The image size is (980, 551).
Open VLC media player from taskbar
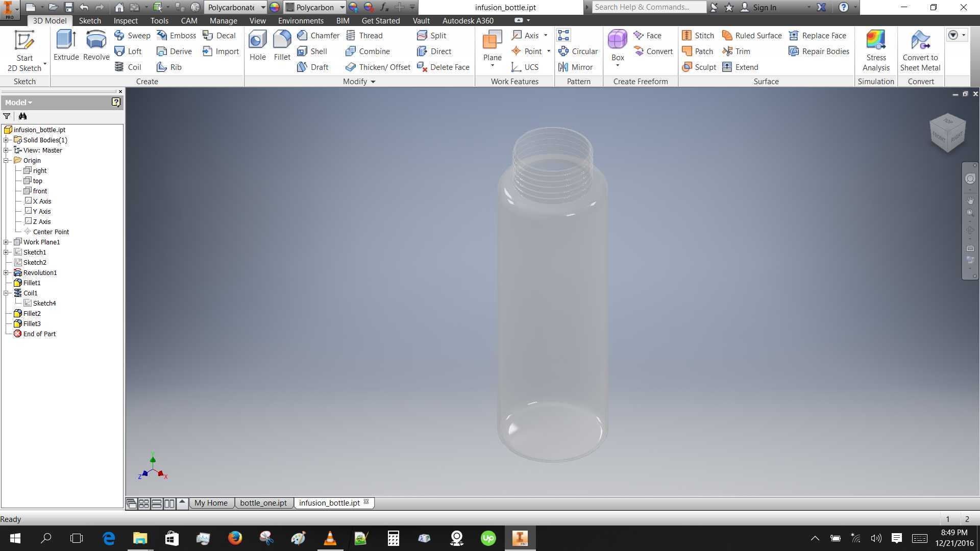coord(330,538)
